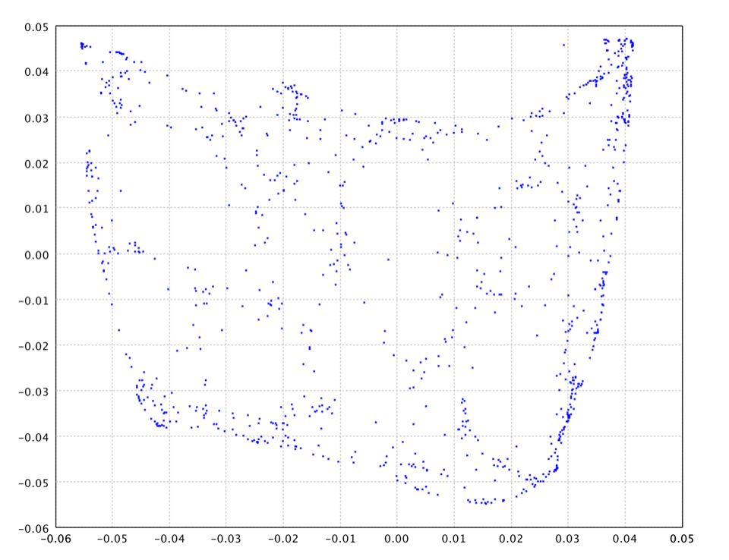Click the horizontal axis label −0.04
Screen dimensions: 729x560
169,539
